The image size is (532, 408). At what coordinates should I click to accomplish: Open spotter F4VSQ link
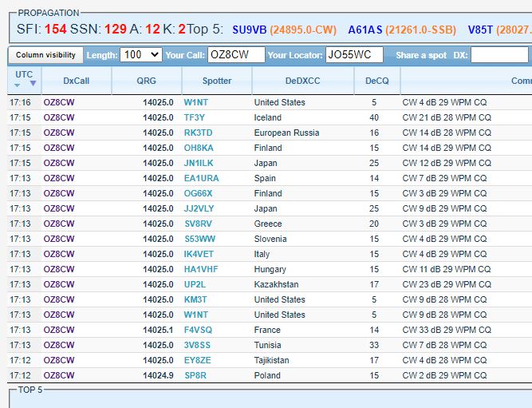pyautogui.click(x=198, y=330)
